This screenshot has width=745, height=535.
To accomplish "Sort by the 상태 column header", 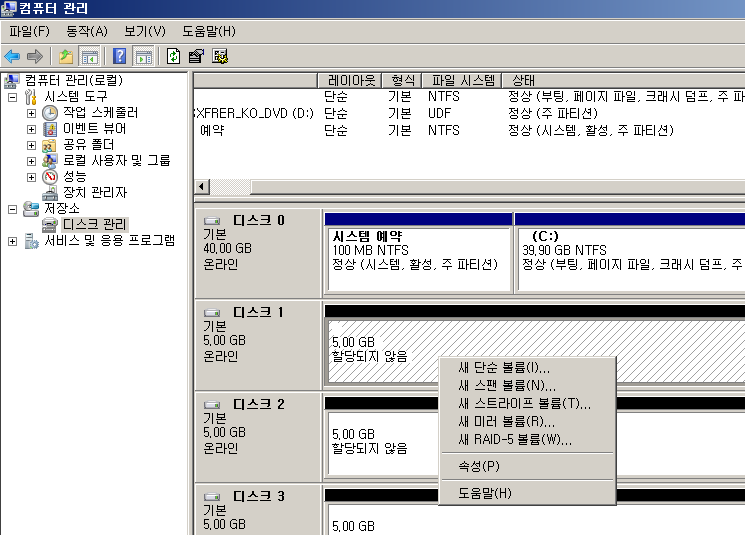I will 623,80.
